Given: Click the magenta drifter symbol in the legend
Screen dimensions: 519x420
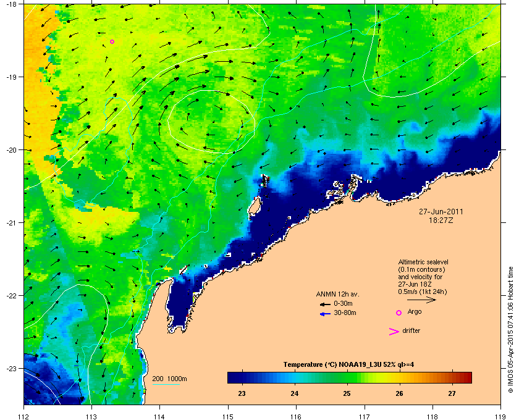Looking at the screenshot, I should (394, 332).
